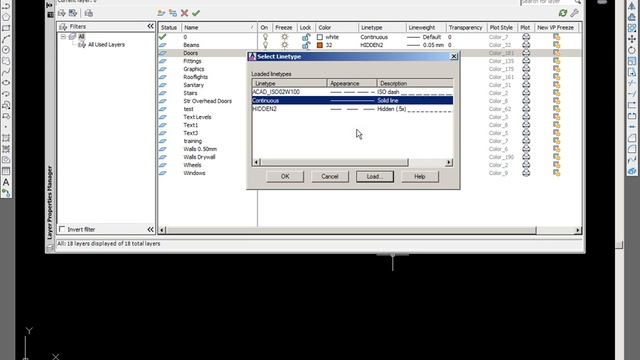Select the Array modify tool
The image size is (640, 360).
coord(632,28)
